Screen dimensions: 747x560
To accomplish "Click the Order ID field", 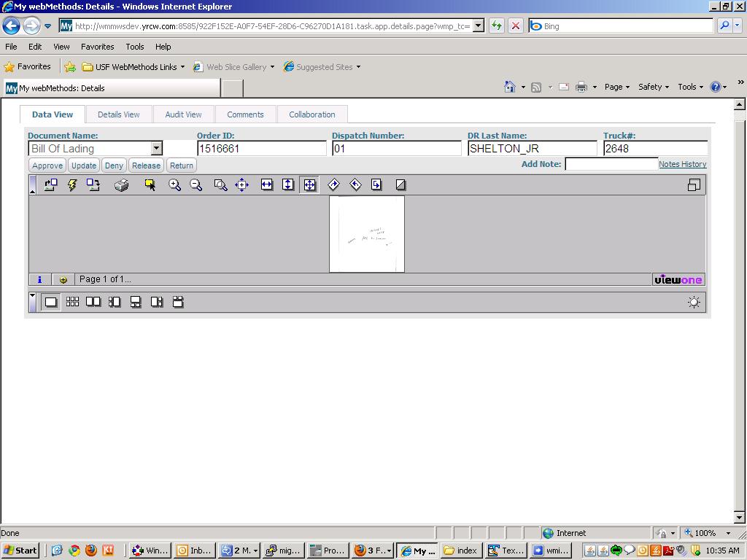I will (262, 149).
